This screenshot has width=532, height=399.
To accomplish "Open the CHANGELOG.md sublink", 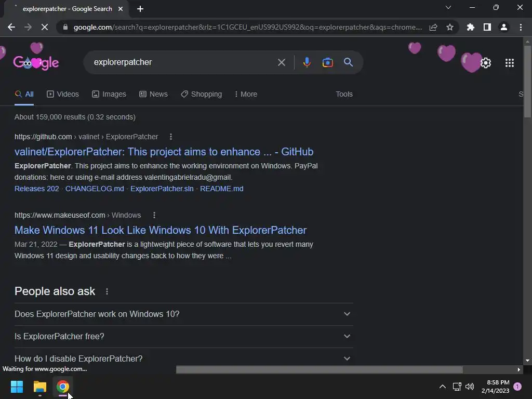I will pyautogui.click(x=95, y=189).
